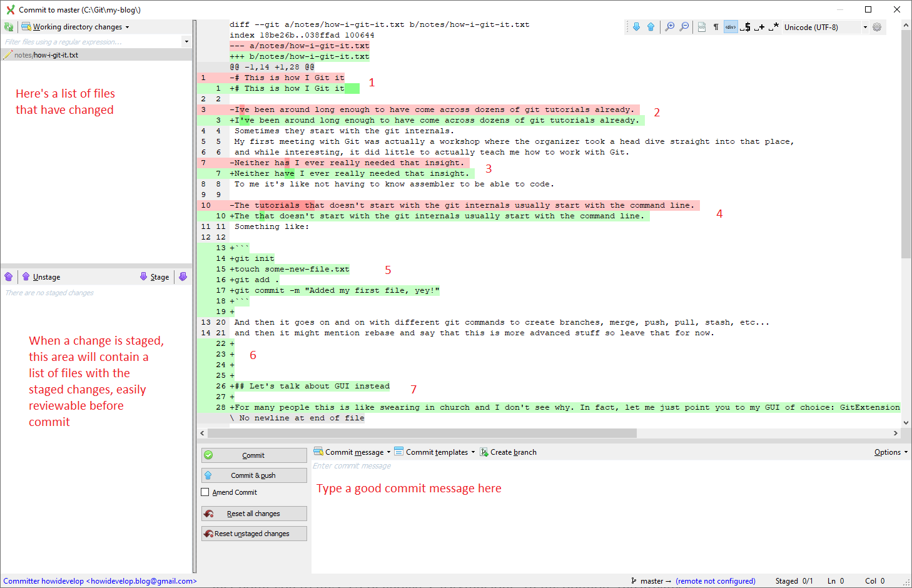
Task: Click the refresh icon above the file list
Action: (9, 27)
